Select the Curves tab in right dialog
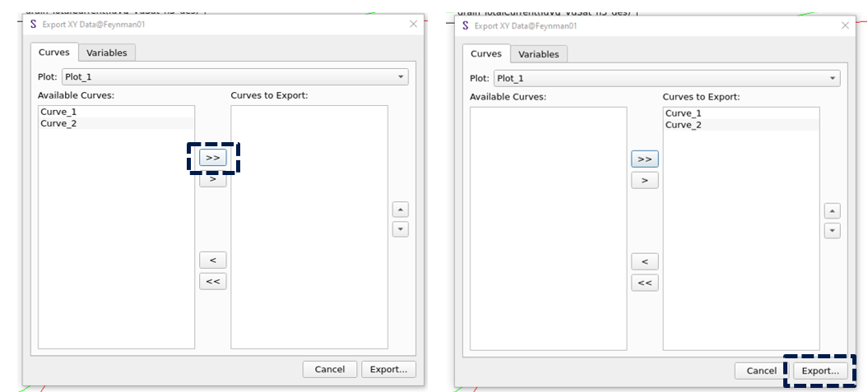This screenshot has height=392, width=868. [x=485, y=53]
